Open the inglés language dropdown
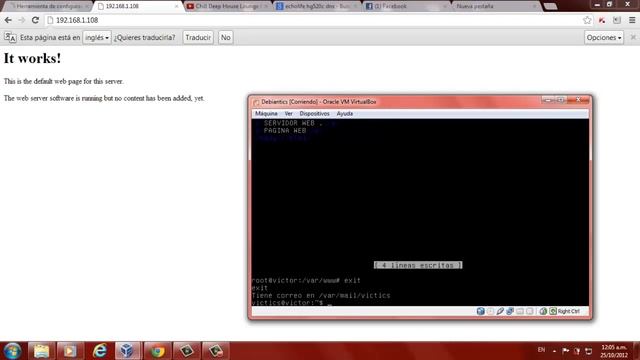 [97, 38]
